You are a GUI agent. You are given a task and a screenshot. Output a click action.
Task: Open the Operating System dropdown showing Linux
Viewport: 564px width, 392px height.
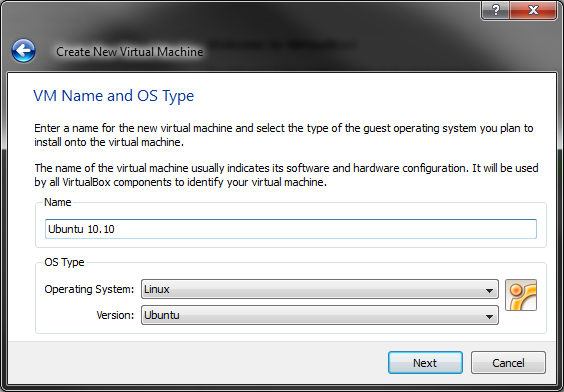319,289
